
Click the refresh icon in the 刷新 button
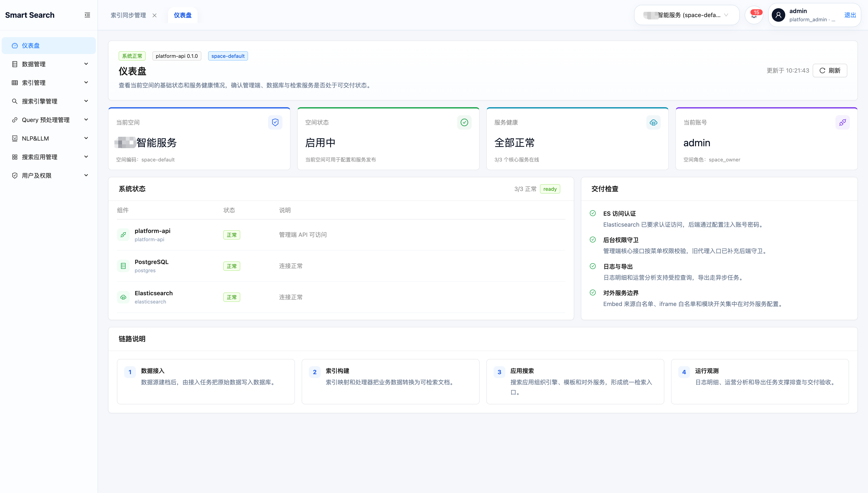click(x=822, y=70)
